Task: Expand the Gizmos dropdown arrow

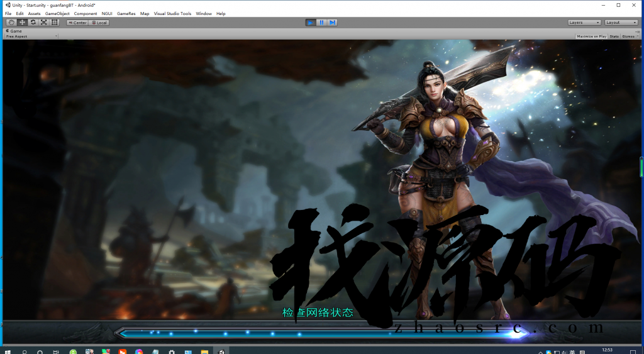Action: (x=638, y=36)
